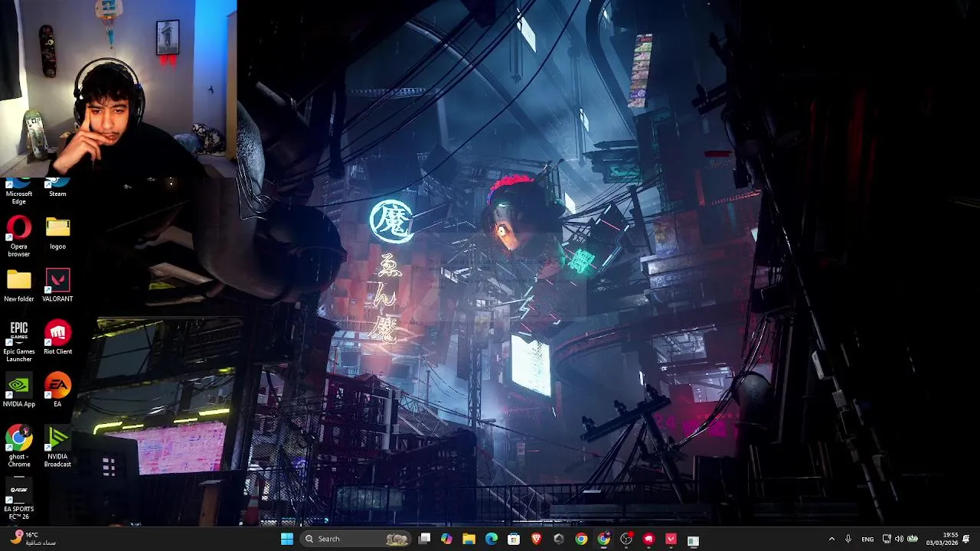
Task: Open Microsoft Store from the taskbar
Action: click(514, 540)
